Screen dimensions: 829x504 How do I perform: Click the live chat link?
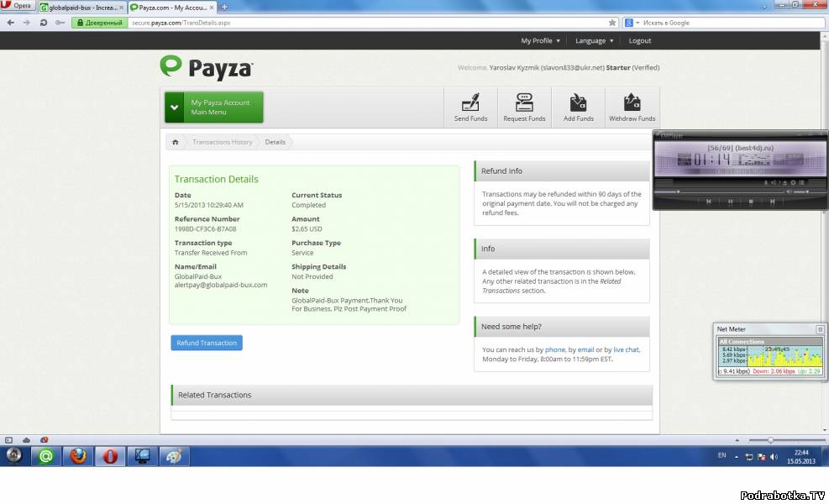coord(626,349)
